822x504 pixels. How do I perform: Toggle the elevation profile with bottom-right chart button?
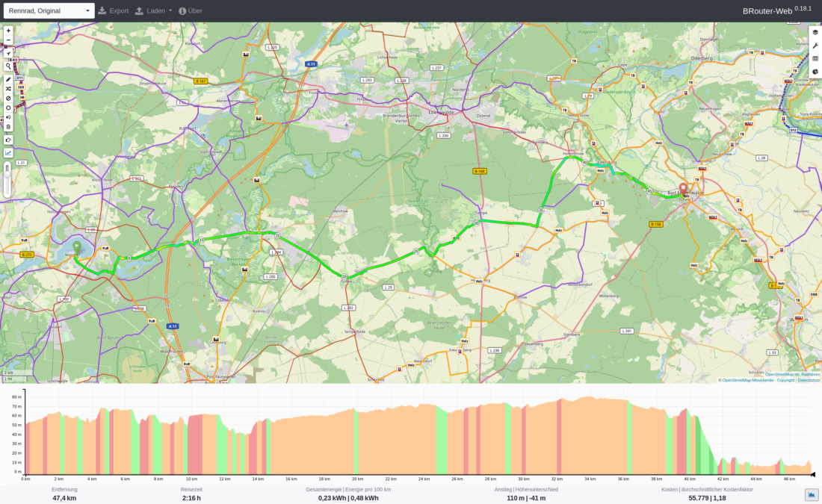coord(810,493)
